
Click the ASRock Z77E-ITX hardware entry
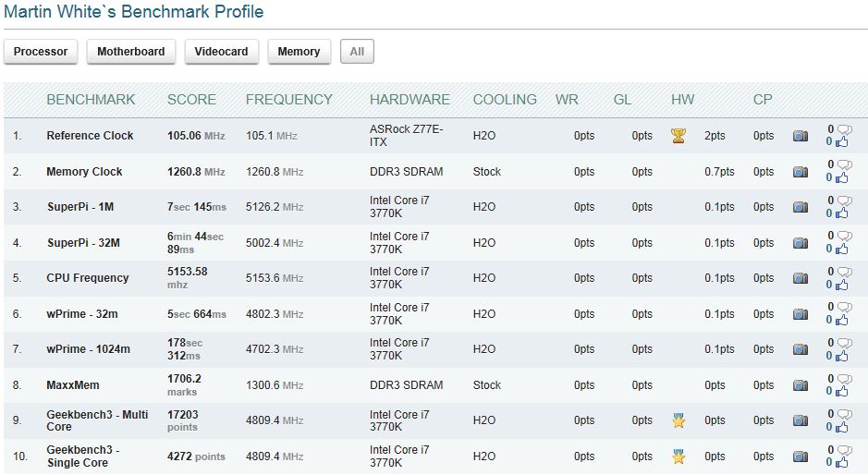point(407,136)
